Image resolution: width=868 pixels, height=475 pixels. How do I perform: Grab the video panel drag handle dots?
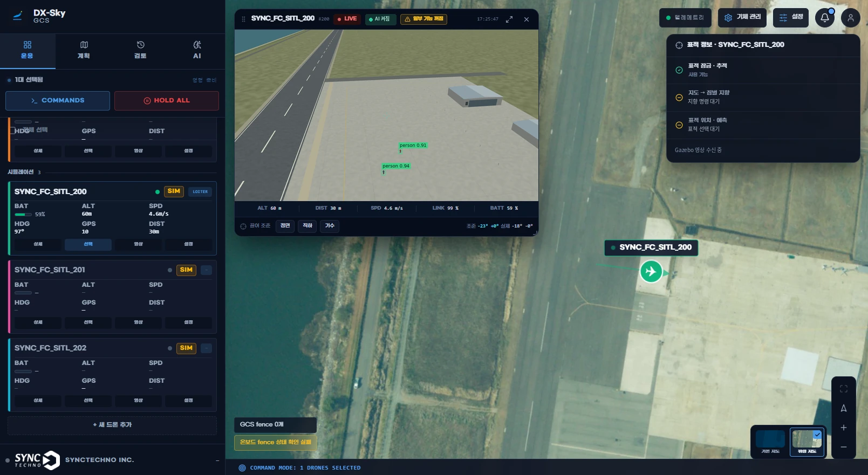(243, 19)
